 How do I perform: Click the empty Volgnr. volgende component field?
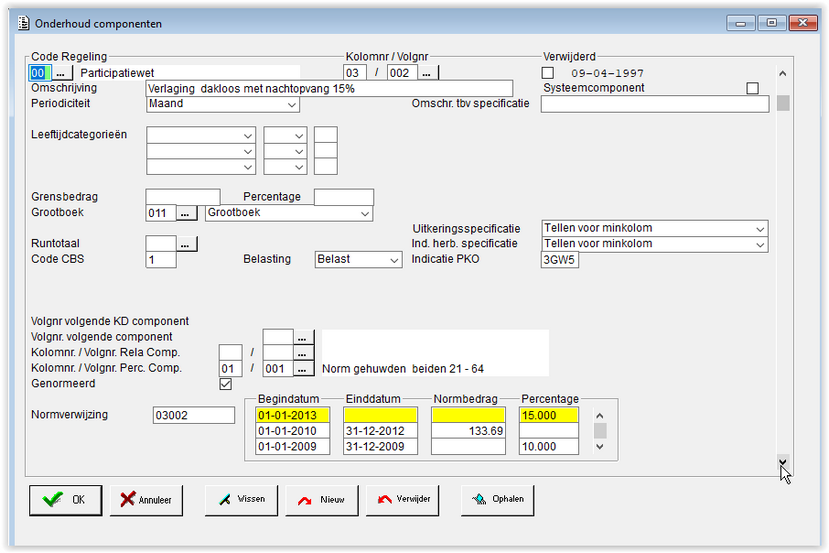tap(278, 337)
